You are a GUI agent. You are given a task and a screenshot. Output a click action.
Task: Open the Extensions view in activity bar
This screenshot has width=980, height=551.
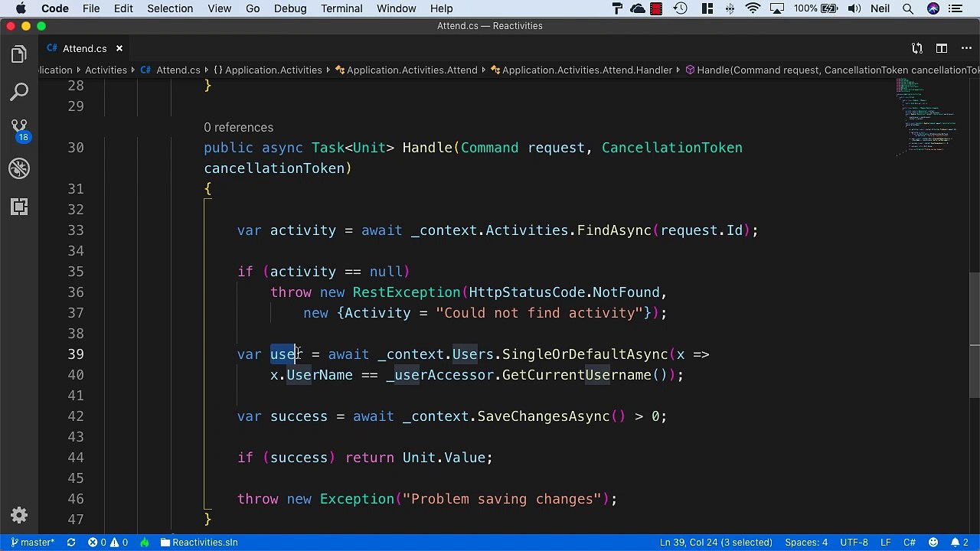pos(19,207)
